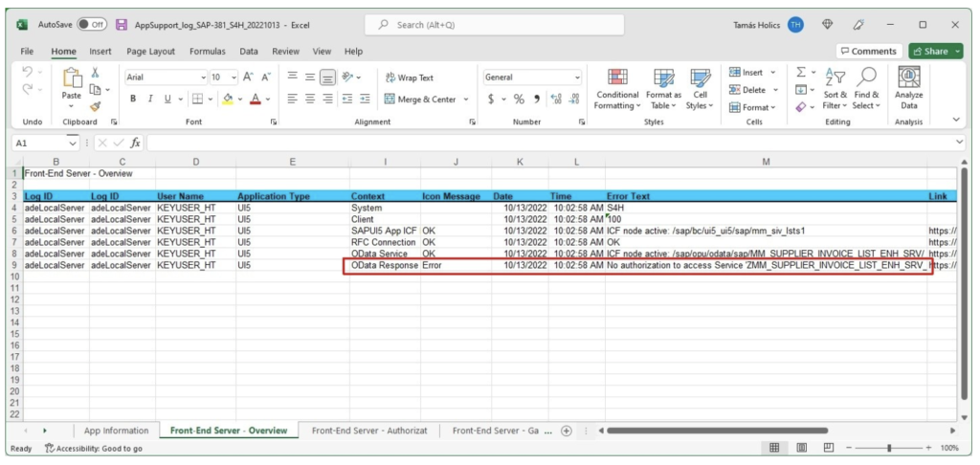Open the font name Arial dropdown
Image resolution: width=980 pixels, height=465 pixels.
click(x=203, y=77)
